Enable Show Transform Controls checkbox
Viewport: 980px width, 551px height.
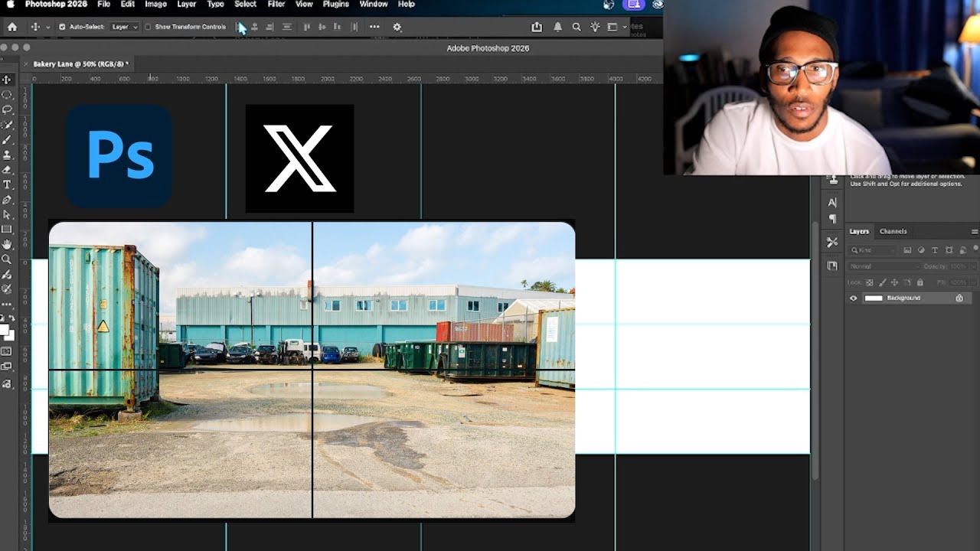(148, 27)
